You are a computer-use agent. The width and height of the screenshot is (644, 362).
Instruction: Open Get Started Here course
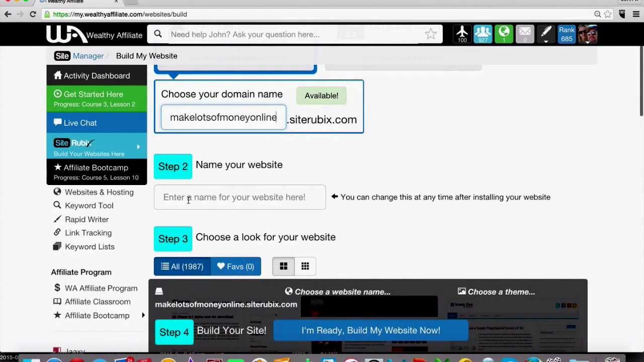click(x=97, y=99)
